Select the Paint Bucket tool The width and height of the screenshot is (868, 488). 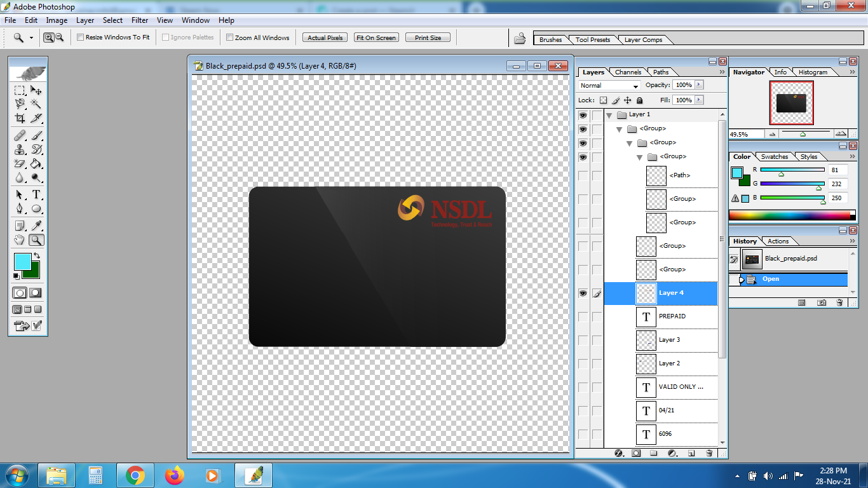[x=36, y=164]
